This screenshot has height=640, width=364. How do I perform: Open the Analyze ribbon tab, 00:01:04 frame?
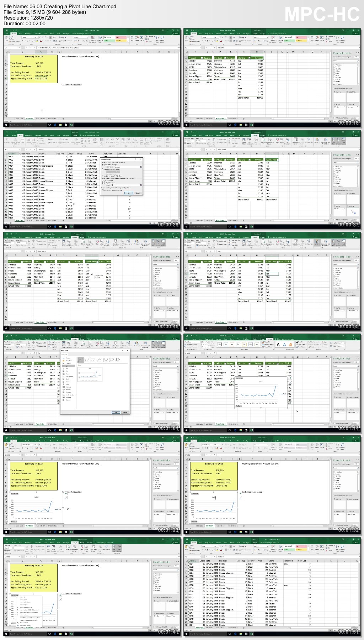click(75, 339)
